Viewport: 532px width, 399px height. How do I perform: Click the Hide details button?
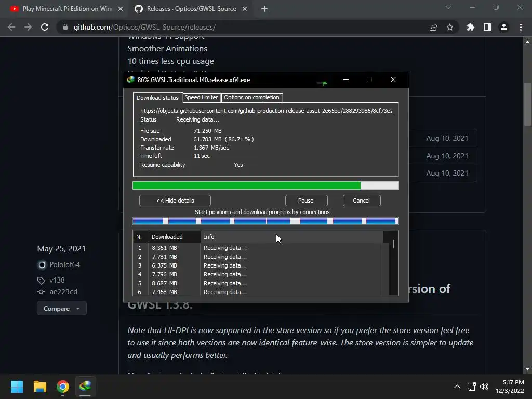(175, 201)
